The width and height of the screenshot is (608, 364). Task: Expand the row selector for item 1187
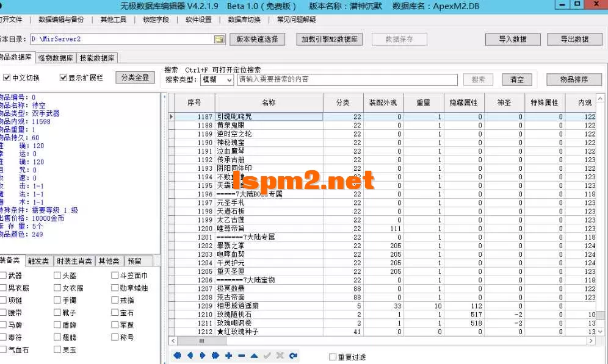pos(172,116)
